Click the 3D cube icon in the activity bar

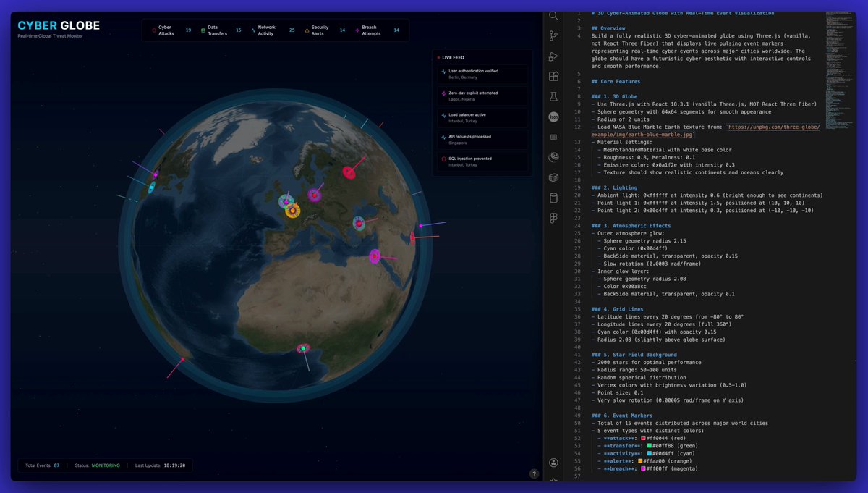click(553, 177)
